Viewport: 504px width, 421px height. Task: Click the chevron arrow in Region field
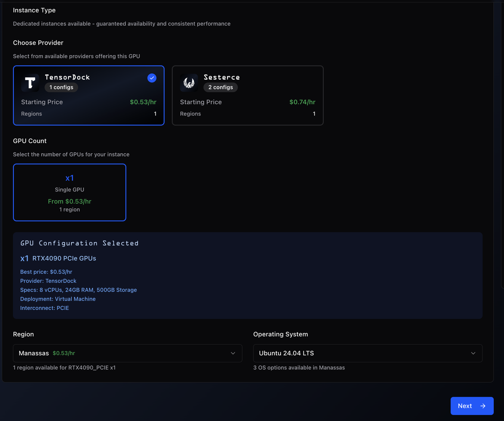(233, 353)
